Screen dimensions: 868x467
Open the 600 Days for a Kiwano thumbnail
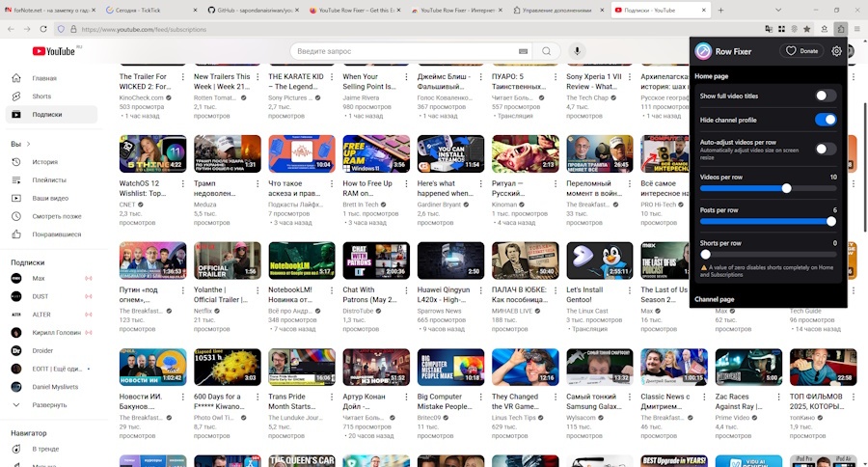pyautogui.click(x=227, y=367)
